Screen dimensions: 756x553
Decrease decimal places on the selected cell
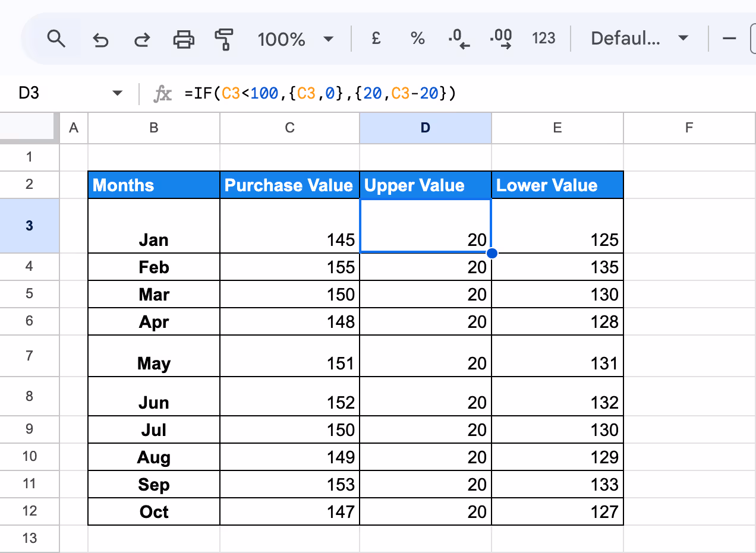click(459, 39)
